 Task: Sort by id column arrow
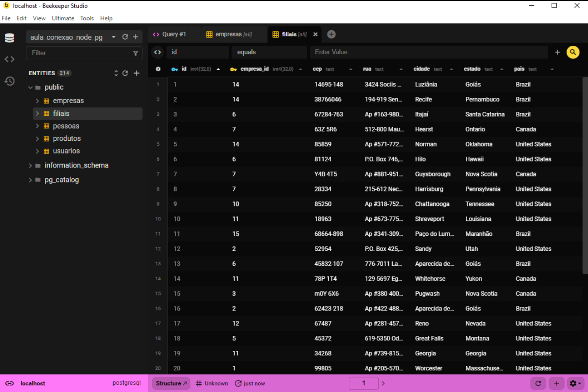click(218, 69)
